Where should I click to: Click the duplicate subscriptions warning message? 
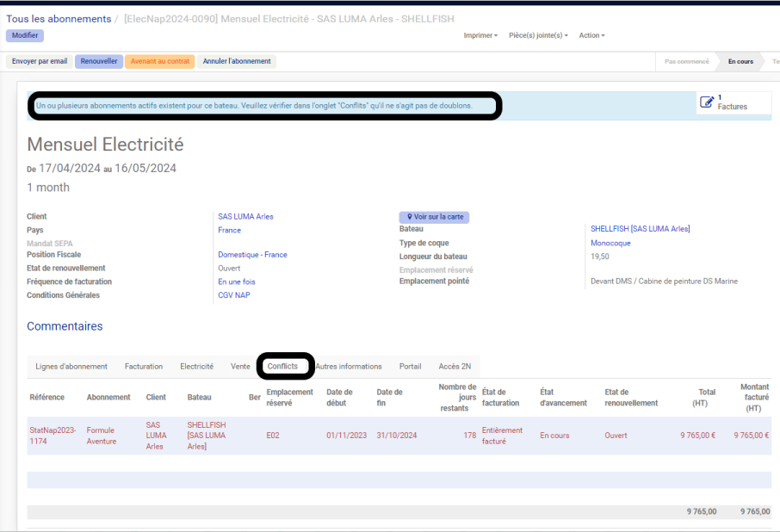(254, 105)
